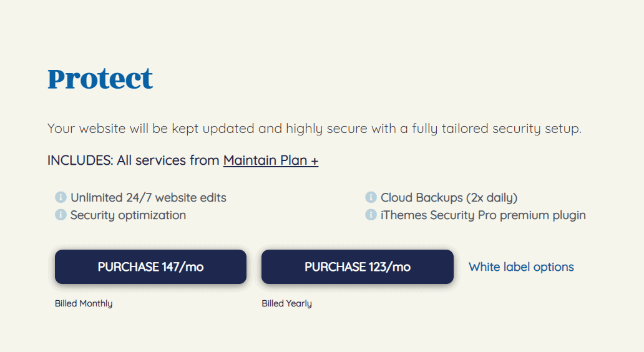Follow the Maintain Plan + link
The image size is (644, 352).
271,160
